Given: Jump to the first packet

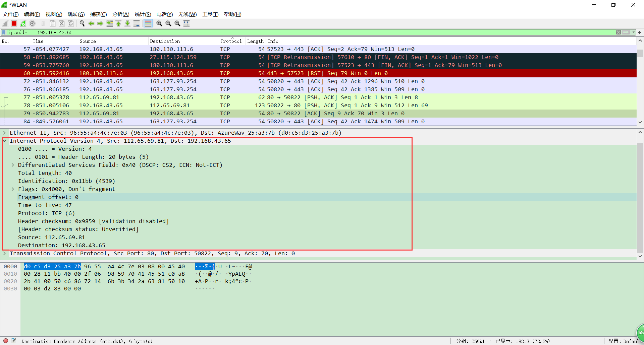Looking at the screenshot, I should pyautogui.click(x=118, y=23).
